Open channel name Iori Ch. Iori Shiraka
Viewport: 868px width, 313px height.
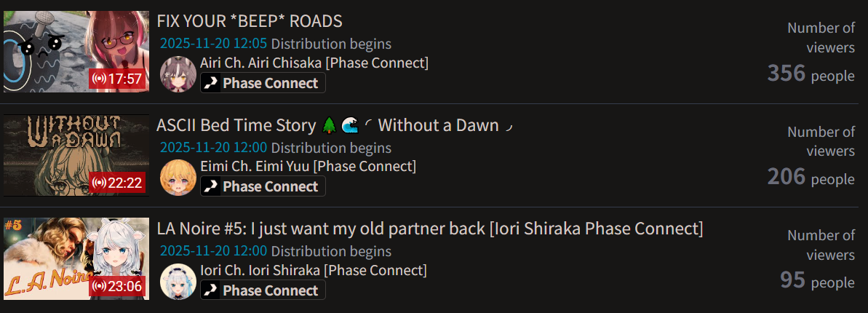tap(314, 270)
